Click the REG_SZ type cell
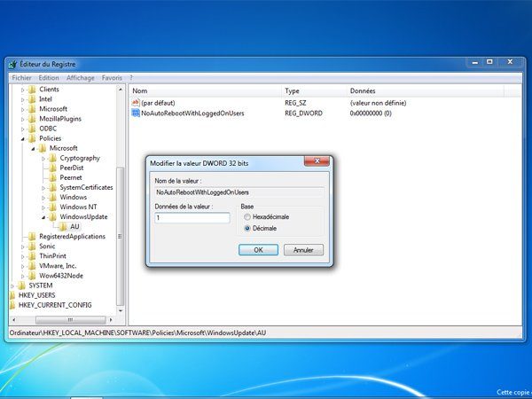Image resolution: width=532 pixels, height=399 pixels. [295, 103]
